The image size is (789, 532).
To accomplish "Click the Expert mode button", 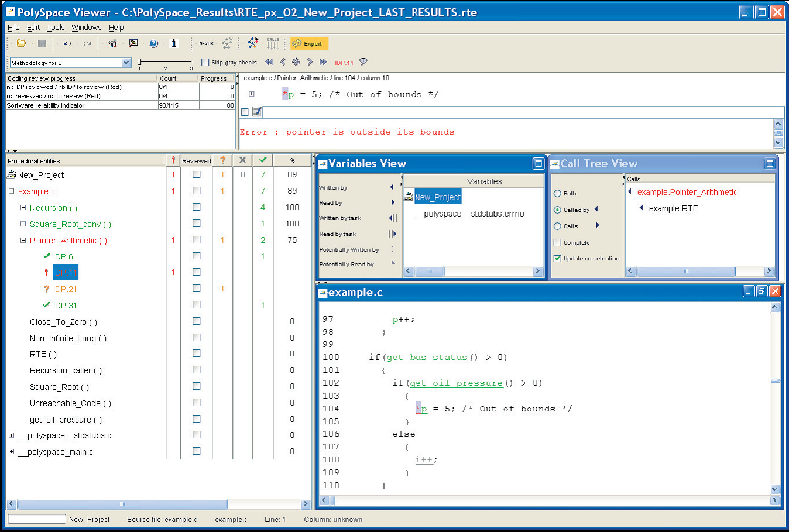I will pos(309,43).
